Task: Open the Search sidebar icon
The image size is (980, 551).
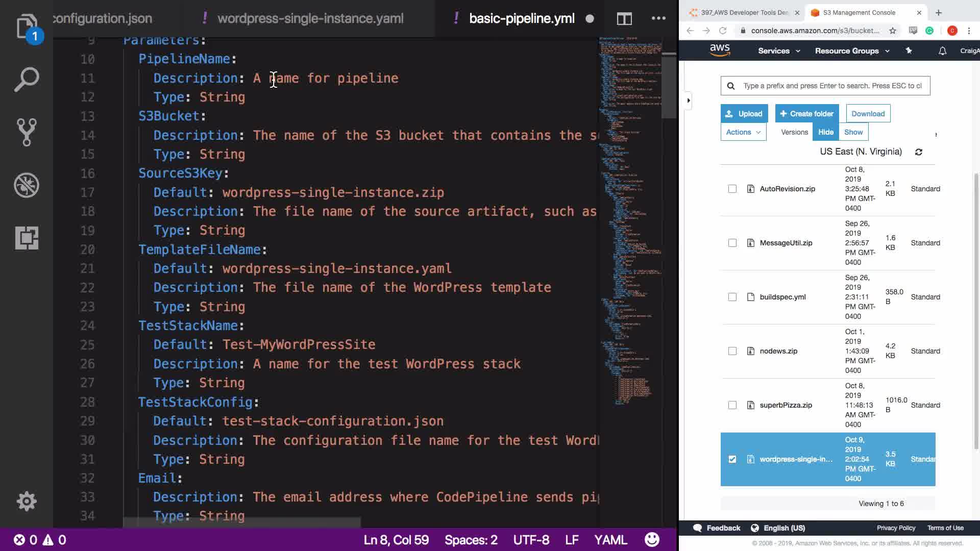Action: point(27,80)
